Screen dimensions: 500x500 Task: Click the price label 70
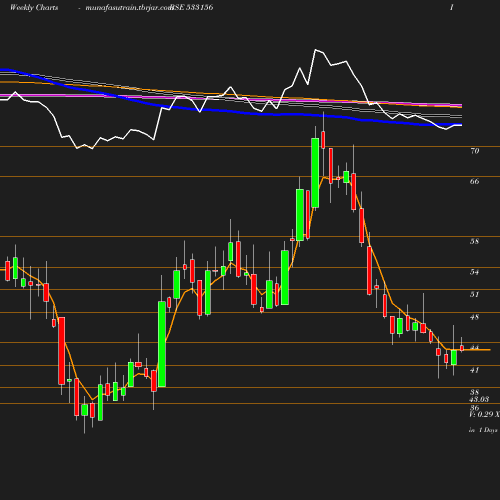(x=475, y=151)
